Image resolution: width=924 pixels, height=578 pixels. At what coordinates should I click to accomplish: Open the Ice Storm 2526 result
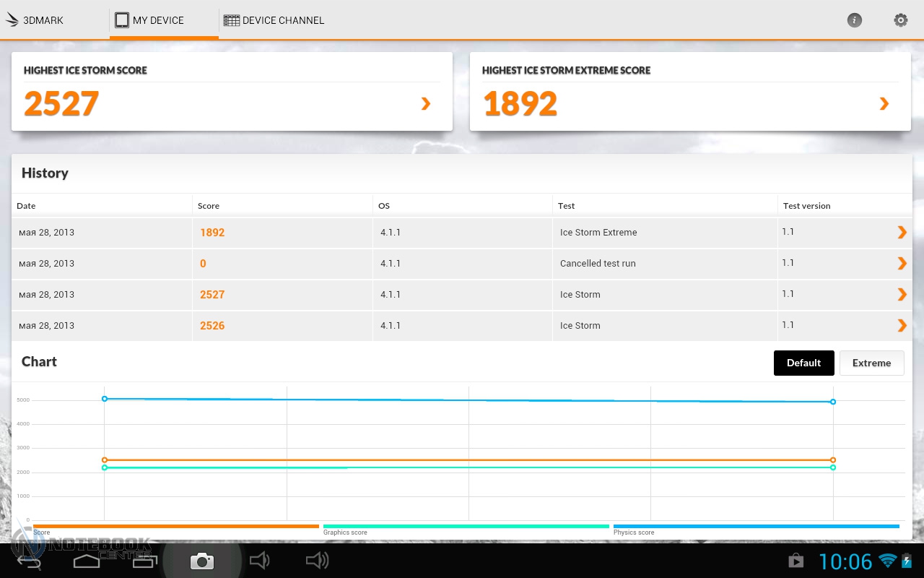point(462,326)
